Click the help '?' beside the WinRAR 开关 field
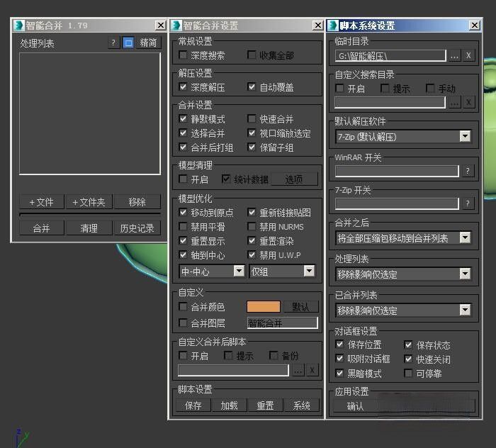The height and width of the screenshot is (448, 496). pyautogui.click(x=468, y=171)
